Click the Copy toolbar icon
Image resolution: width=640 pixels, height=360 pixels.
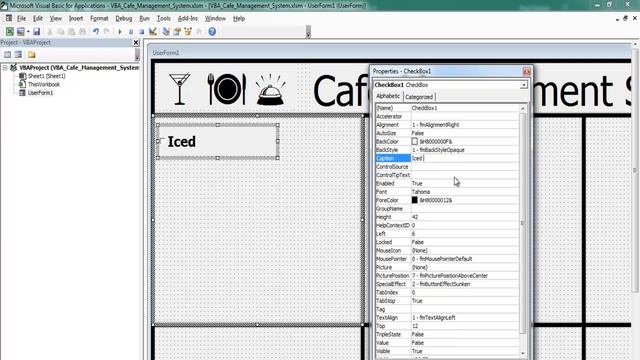pos(60,31)
